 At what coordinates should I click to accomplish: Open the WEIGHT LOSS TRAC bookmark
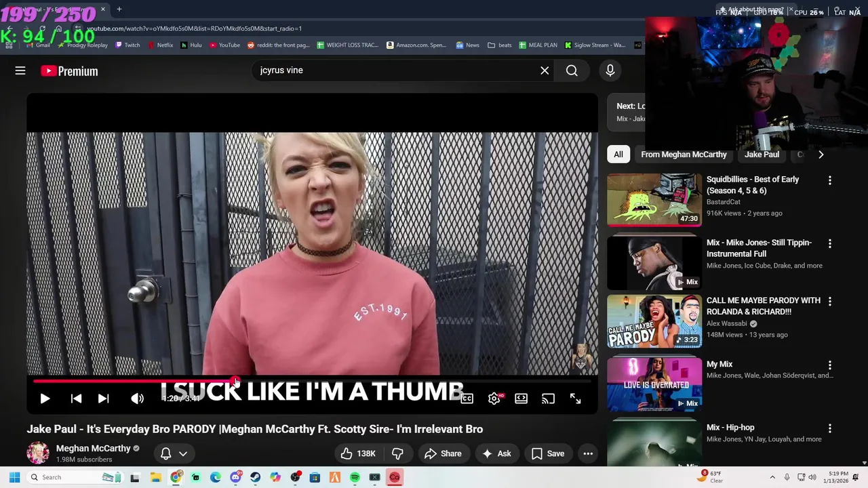347,45
